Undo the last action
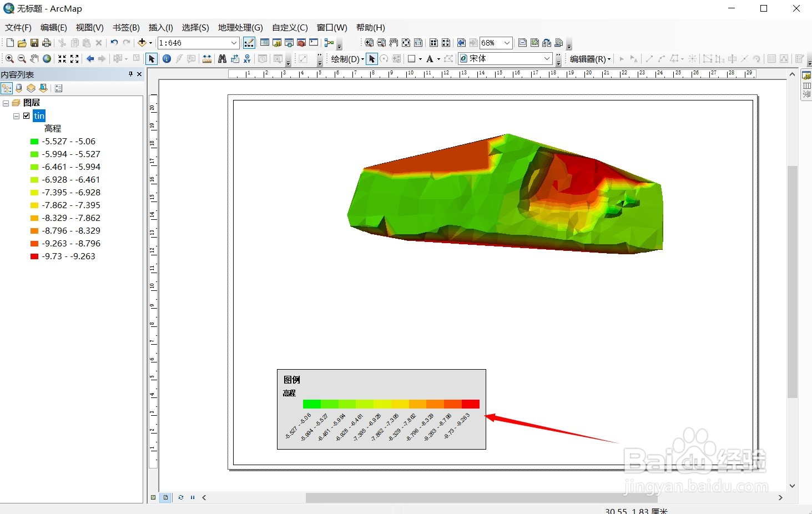This screenshot has height=514, width=812. tap(114, 43)
